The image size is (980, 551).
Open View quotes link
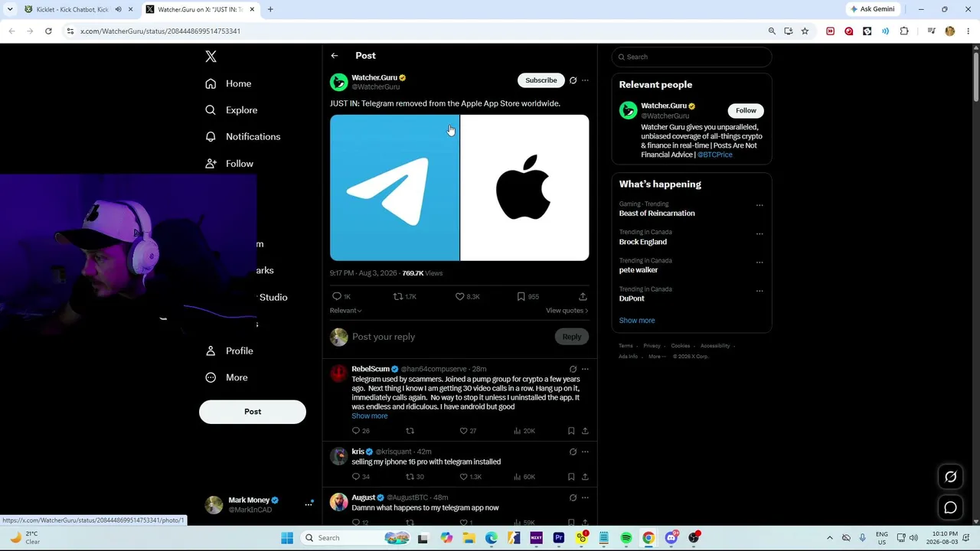pyautogui.click(x=567, y=311)
